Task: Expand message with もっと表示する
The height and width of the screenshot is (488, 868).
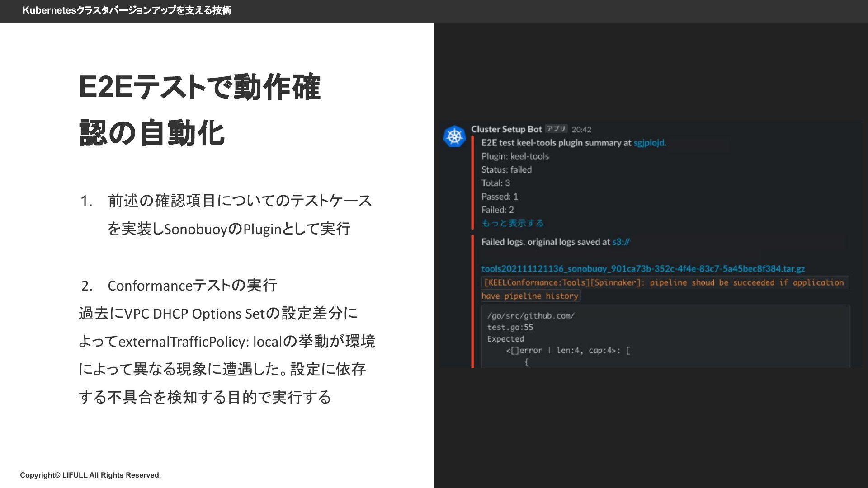Action: (x=512, y=223)
